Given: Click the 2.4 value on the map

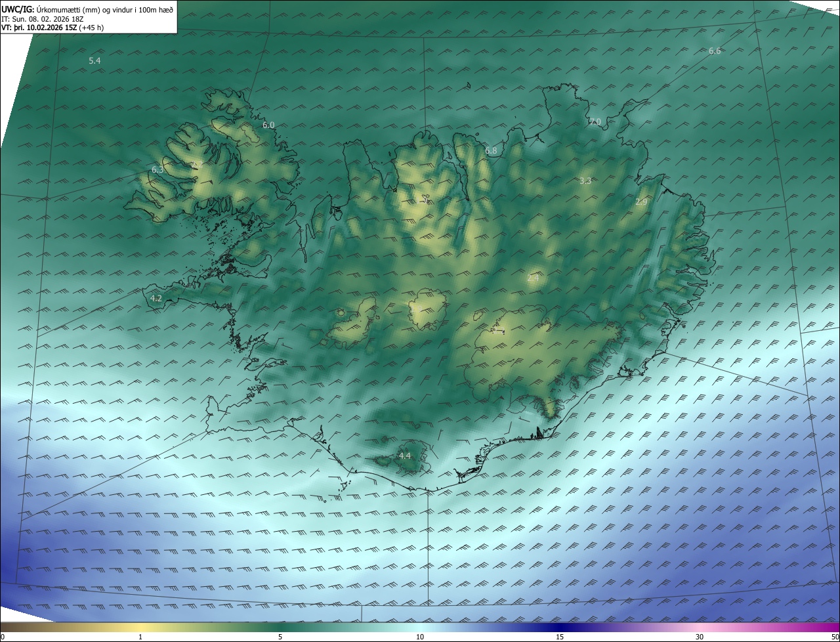Looking at the screenshot, I should click(x=533, y=278).
